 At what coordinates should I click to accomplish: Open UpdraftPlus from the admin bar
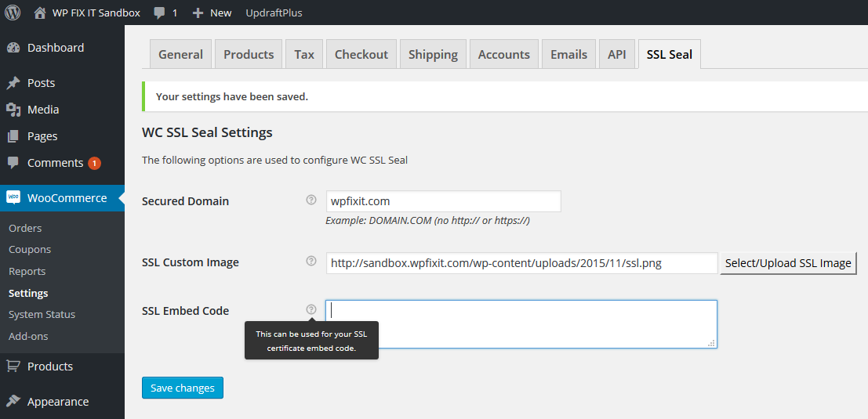coord(274,13)
